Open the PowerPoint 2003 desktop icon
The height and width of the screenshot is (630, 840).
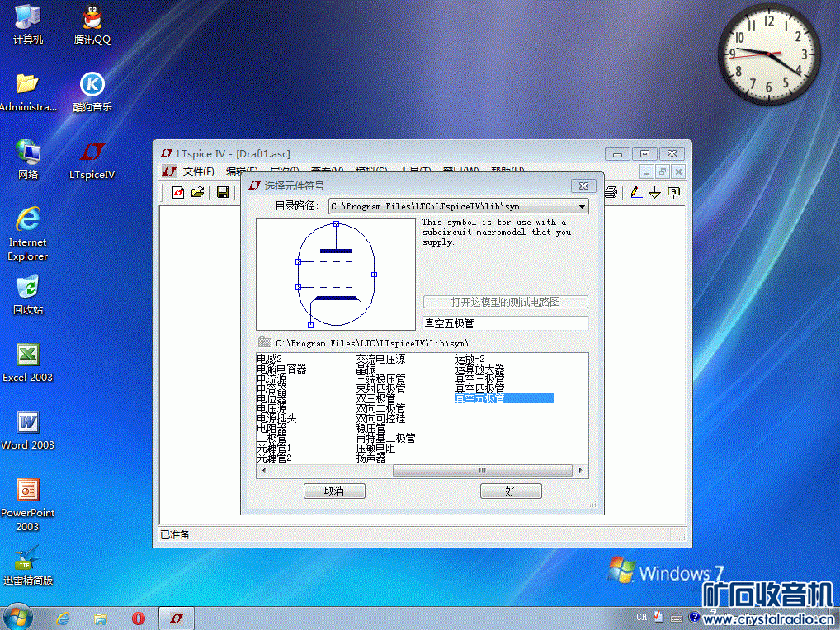point(28,504)
